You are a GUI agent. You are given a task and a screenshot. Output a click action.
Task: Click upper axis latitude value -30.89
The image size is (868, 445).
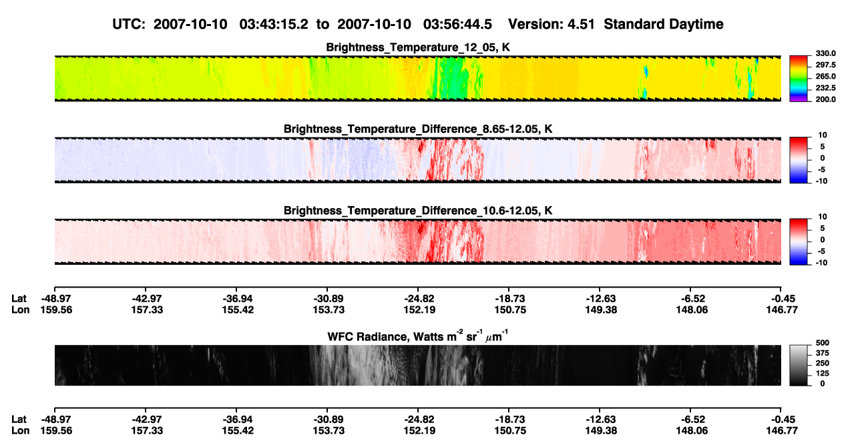click(x=327, y=298)
